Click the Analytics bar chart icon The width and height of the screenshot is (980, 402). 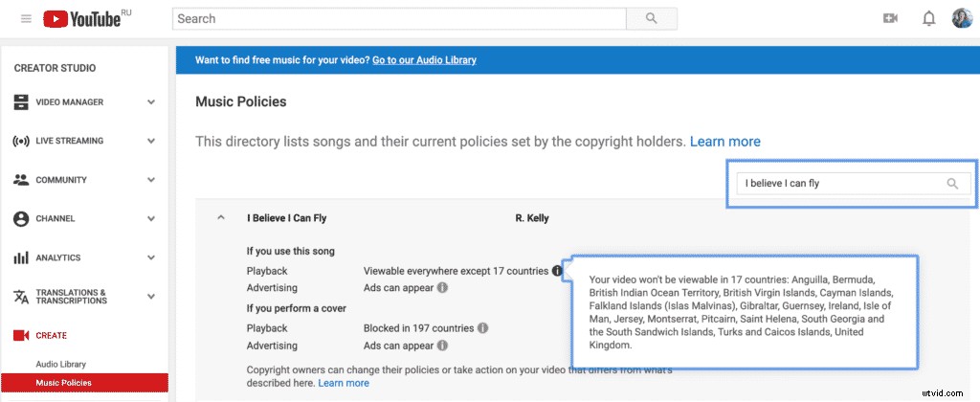21,257
